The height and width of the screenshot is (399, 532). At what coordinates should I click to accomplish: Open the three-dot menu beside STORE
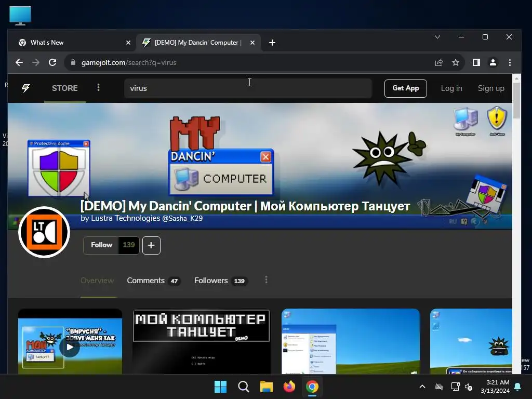click(x=98, y=87)
